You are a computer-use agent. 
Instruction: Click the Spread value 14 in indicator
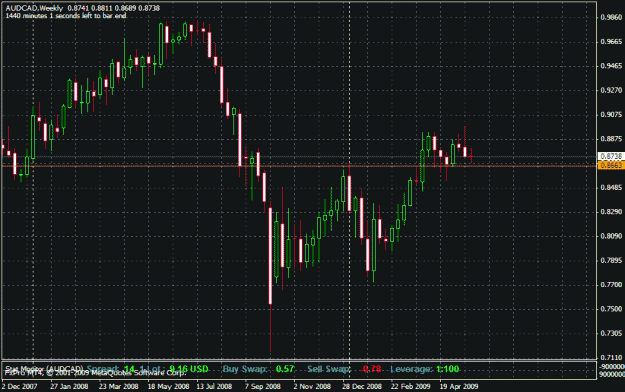click(x=129, y=369)
